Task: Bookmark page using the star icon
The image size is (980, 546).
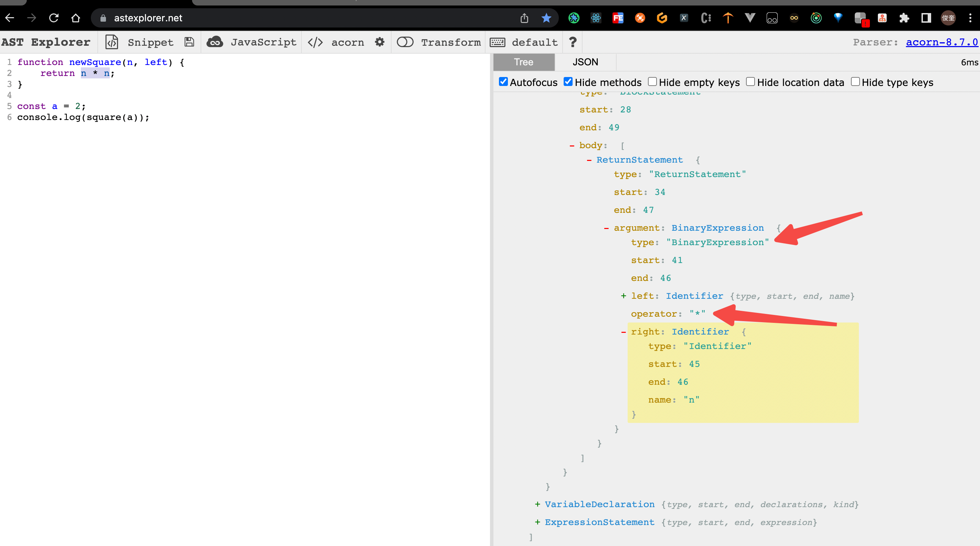Action: point(546,18)
